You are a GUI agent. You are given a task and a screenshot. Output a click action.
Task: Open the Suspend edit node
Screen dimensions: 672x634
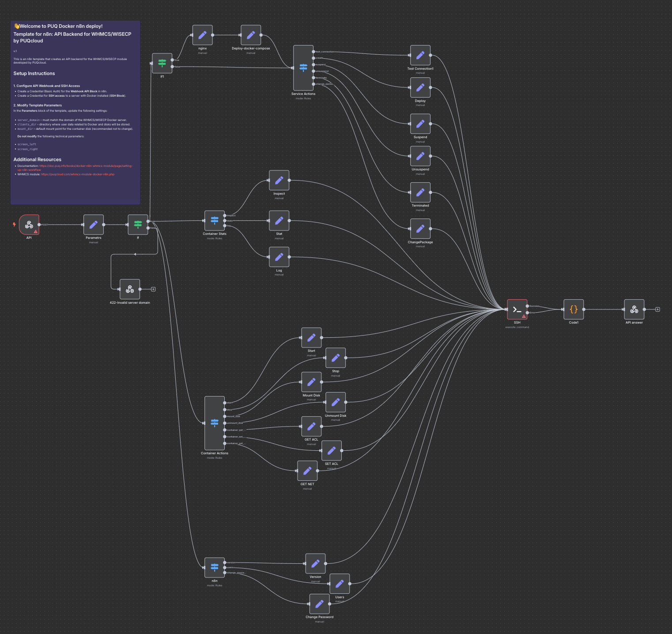420,124
